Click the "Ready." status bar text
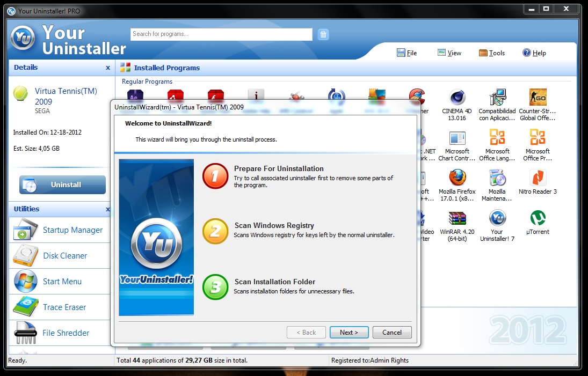588x376 pixels. pyautogui.click(x=17, y=360)
